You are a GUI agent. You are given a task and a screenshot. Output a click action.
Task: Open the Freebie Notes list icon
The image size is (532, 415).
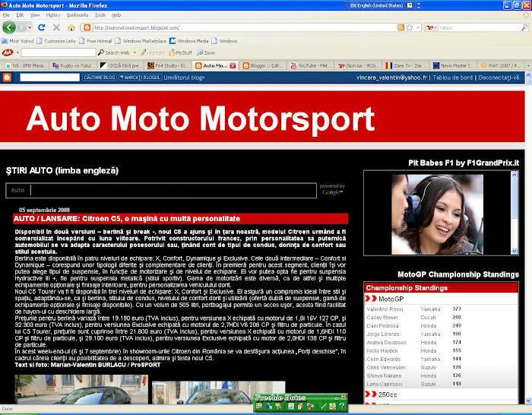259,406
